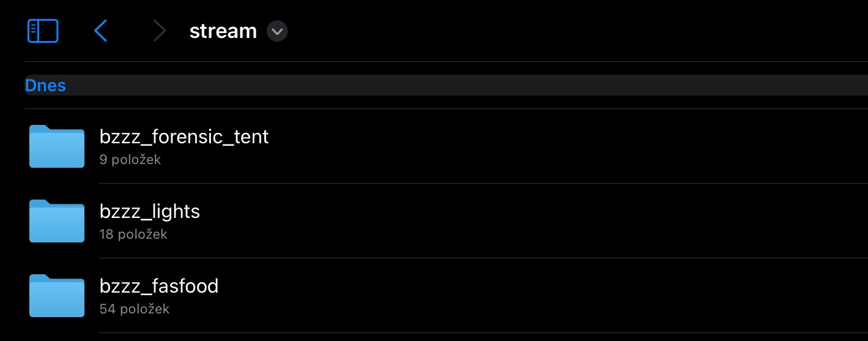Click the 18 položek item count
868x341 pixels.
133,234
